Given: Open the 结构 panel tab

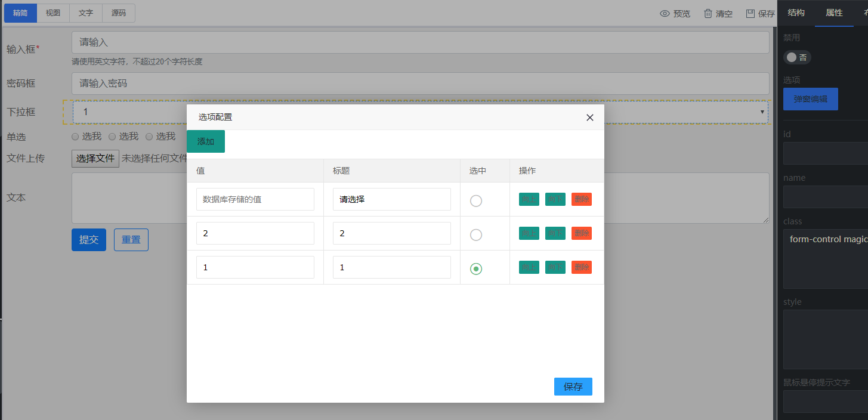Looking at the screenshot, I should pos(796,13).
